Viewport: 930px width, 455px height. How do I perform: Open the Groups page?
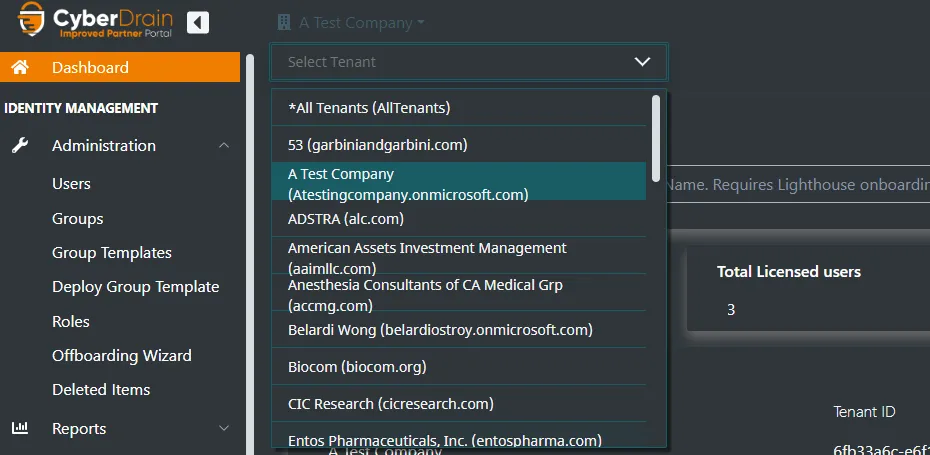pos(78,219)
